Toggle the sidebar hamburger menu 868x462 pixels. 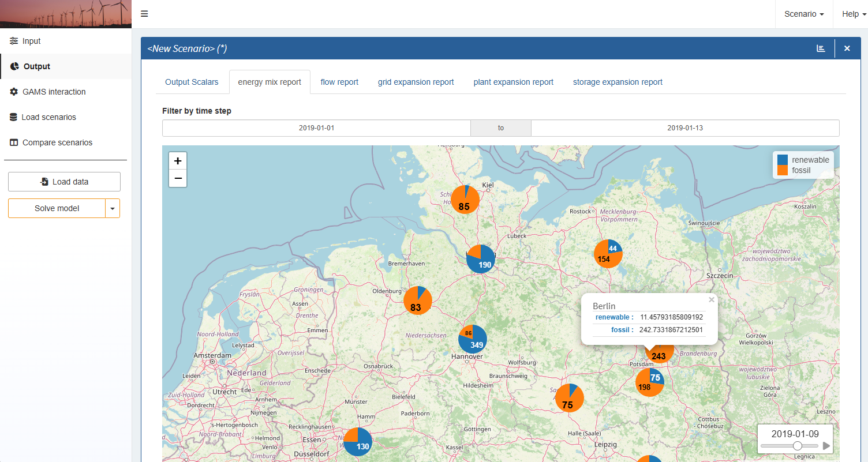pyautogui.click(x=144, y=14)
